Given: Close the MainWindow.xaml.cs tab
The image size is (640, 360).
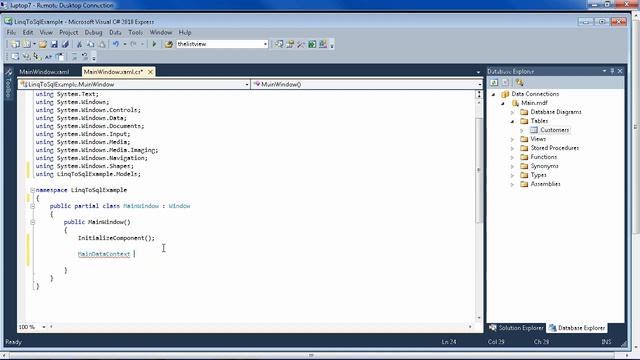Looking at the screenshot, I should 150,72.
